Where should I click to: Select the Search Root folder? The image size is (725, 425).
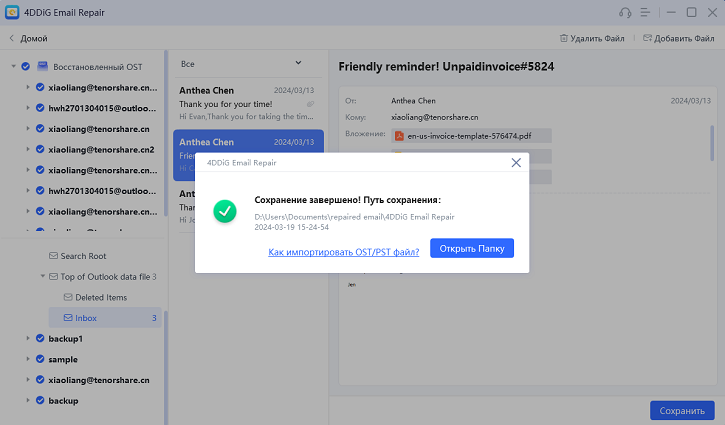point(83,256)
